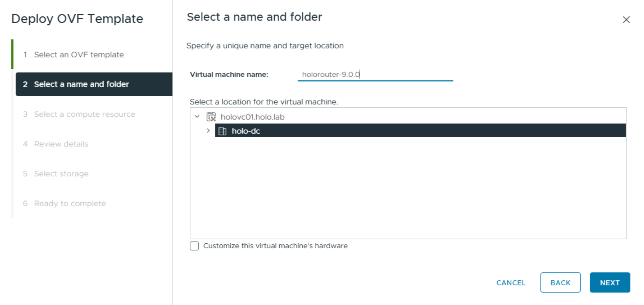Screen dimensions: 644x305
Task: Click step 6 Ready to complete
Action: tap(70, 204)
